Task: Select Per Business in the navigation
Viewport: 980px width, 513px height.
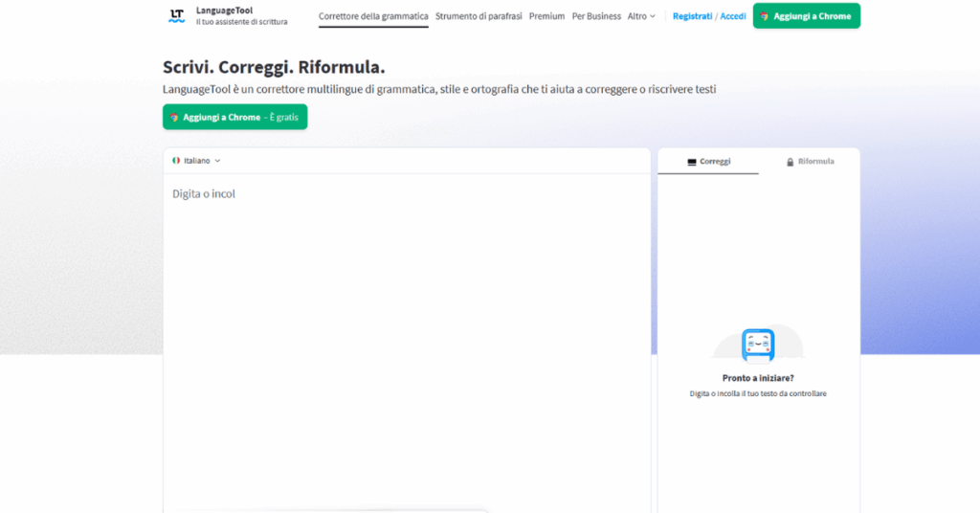Action: pyautogui.click(x=596, y=16)
